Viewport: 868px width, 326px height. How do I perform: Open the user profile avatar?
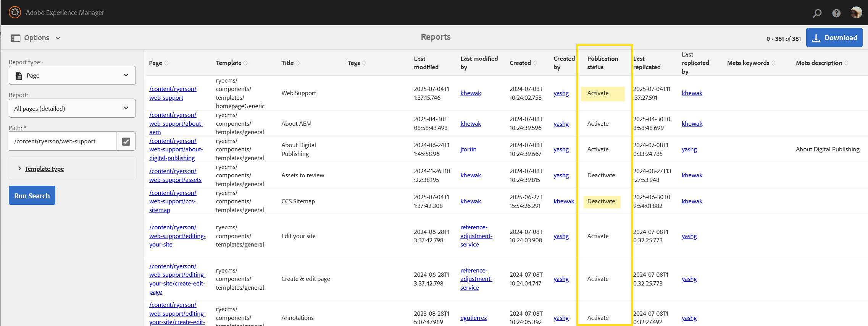(856, 13)
